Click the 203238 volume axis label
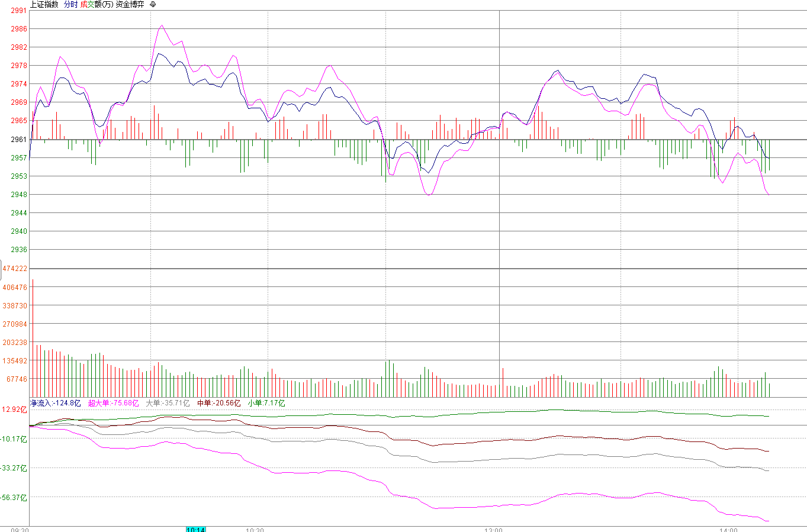The height and width of the screenshot is (532, 807). coord(15,342)
